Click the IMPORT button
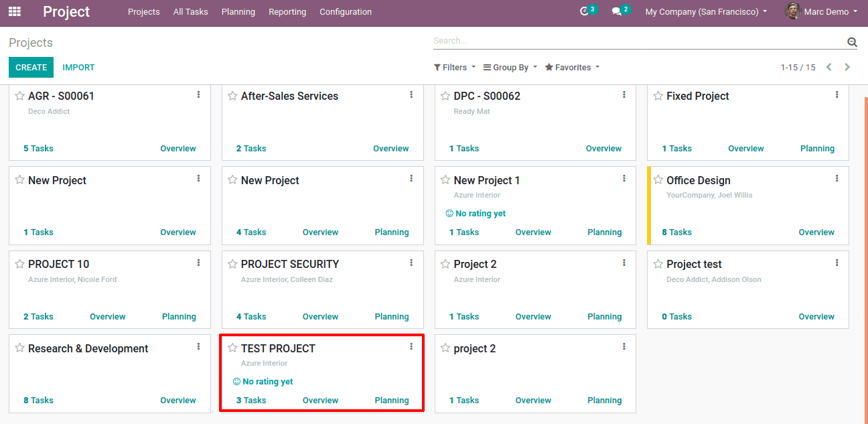The width and height of the screenshot is (868, 424). (x=78, y=67)
